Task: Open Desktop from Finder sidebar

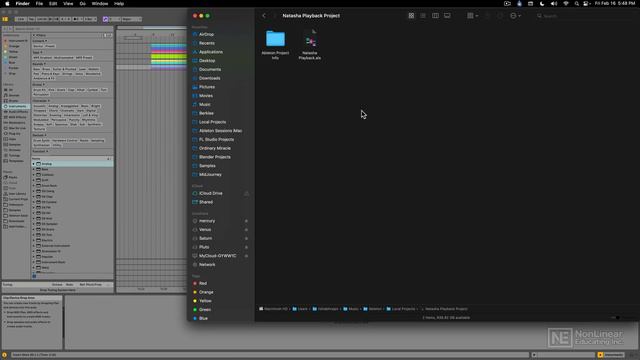Action: (x=207, y=60)
